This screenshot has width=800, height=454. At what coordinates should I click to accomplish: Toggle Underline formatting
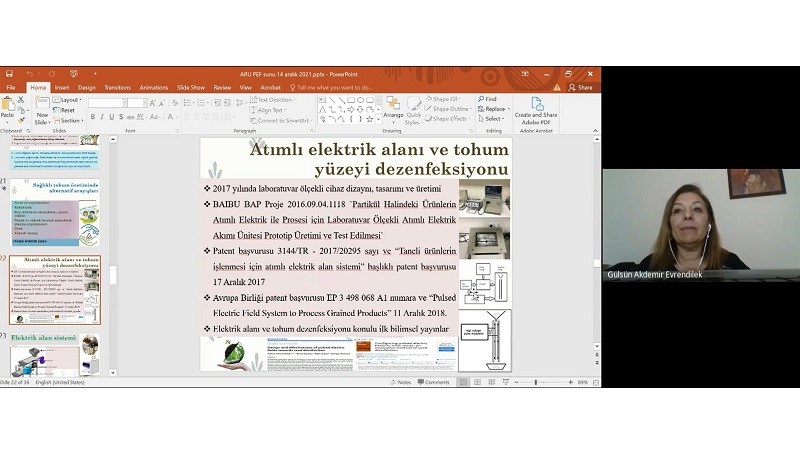pos(111,117)
